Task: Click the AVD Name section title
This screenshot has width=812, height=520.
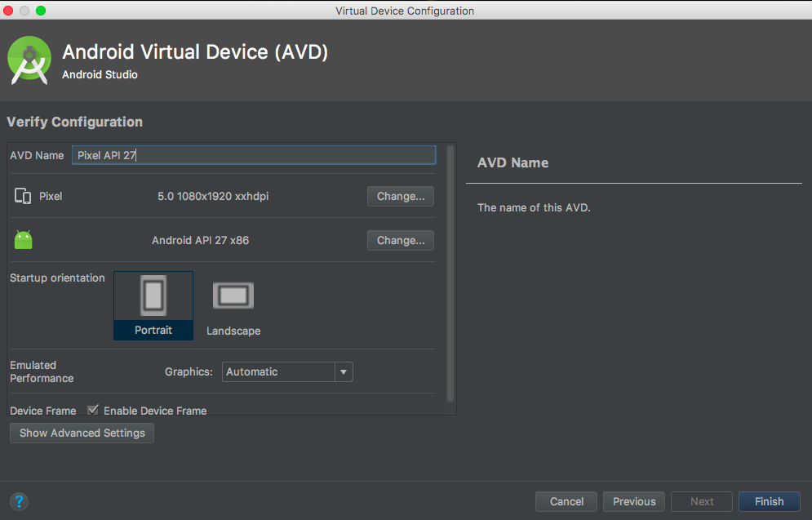Action: pyautogui.click(x=512, y=162)
